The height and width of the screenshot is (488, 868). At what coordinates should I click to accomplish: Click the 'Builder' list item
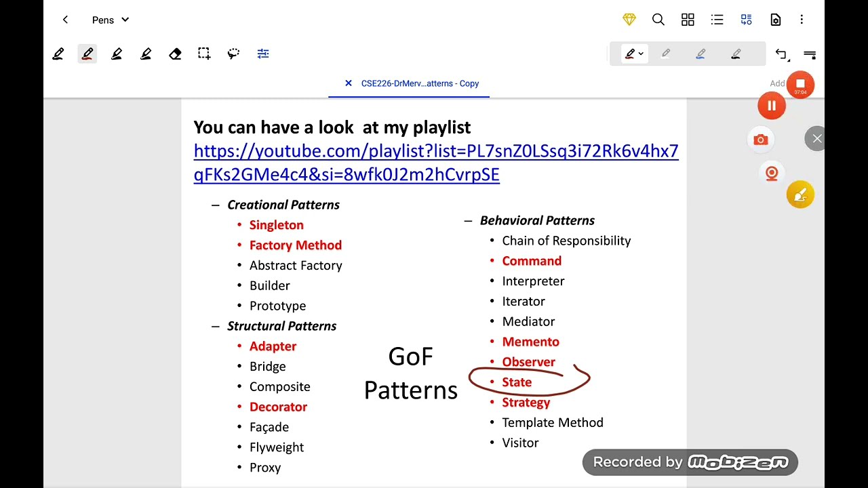click(269, 286)
